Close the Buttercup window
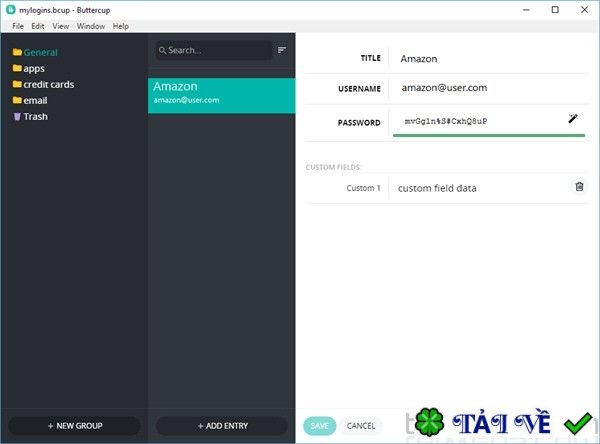 click(584, 10)
